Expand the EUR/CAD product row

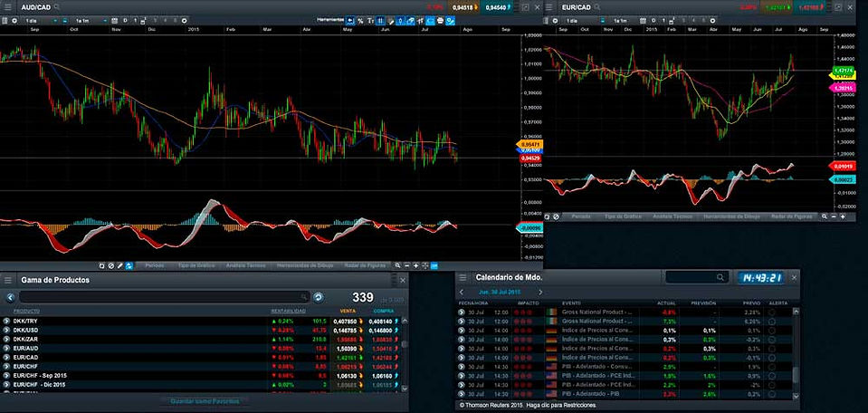6,357
